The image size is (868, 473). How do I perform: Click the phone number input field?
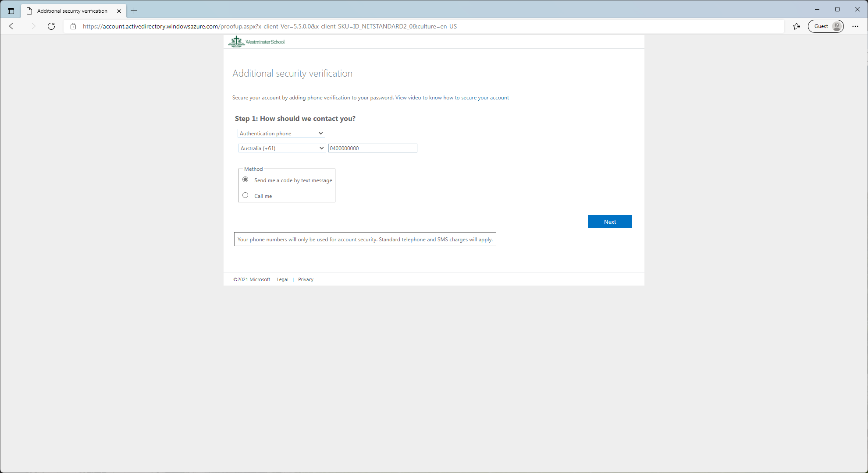pyautogui.click(x=372, y=148)
